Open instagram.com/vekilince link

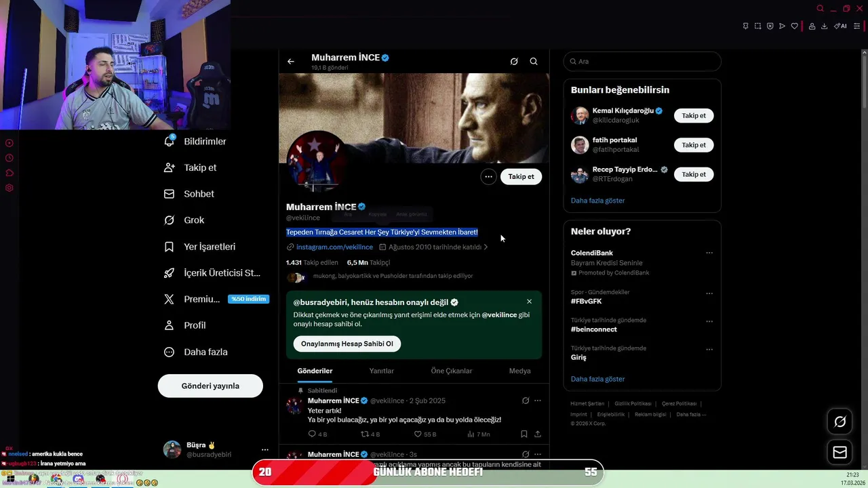(x=334, y=247)
